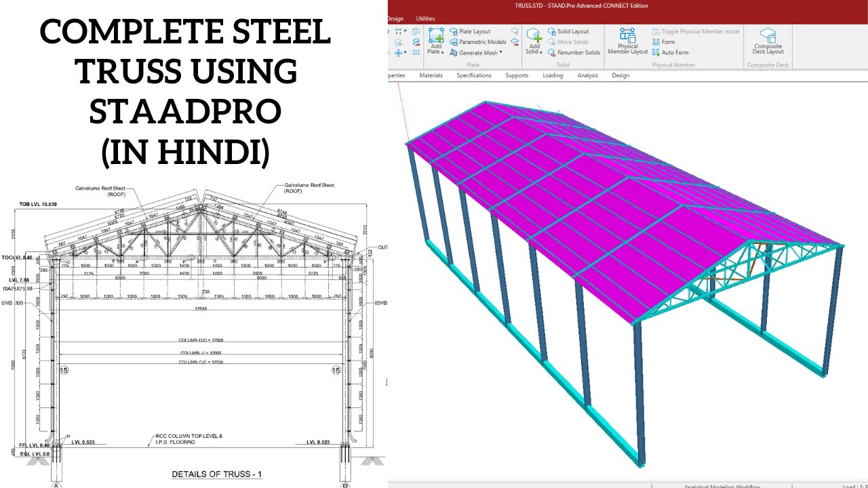Click the Composite Deck group label
The width and height of the screenshot is (868, 488).
pos(768,65)
